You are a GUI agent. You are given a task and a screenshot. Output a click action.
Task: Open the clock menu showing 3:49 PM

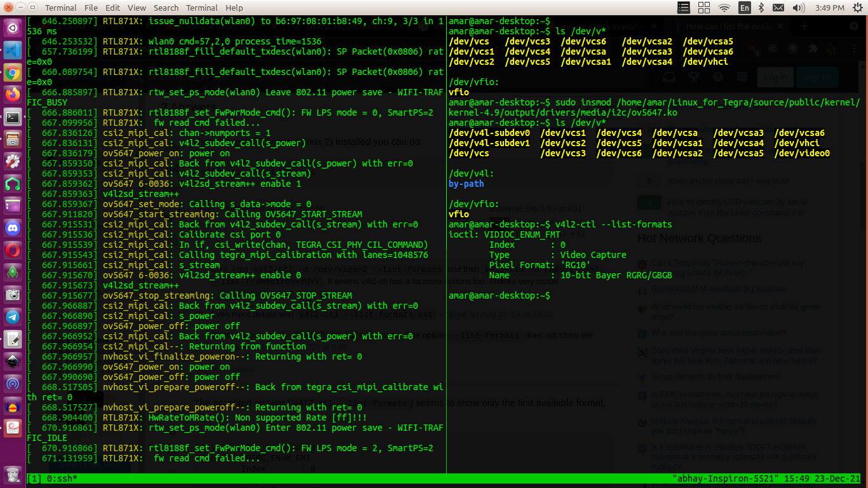[831, 7]
